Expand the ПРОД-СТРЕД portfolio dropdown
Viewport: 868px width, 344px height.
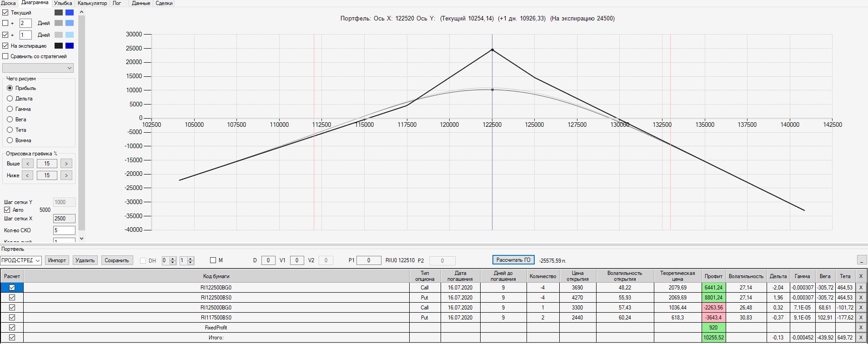click(21, 260)
